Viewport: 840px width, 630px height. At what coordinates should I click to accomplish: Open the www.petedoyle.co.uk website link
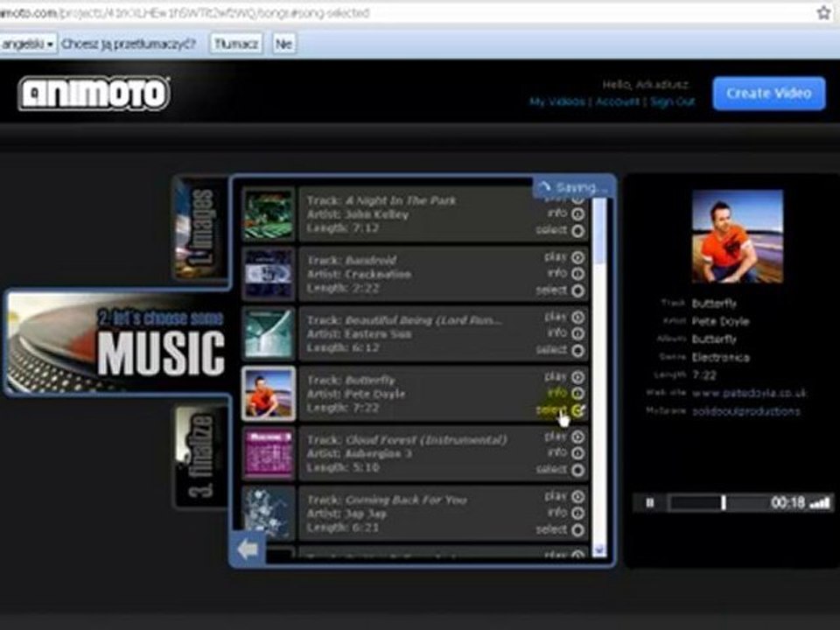[x=749, y=393]
